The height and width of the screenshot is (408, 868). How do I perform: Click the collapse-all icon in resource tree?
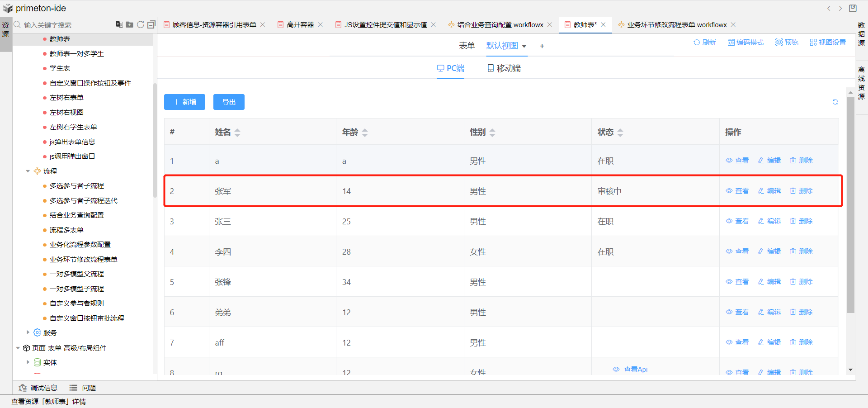tap(151, 24)
